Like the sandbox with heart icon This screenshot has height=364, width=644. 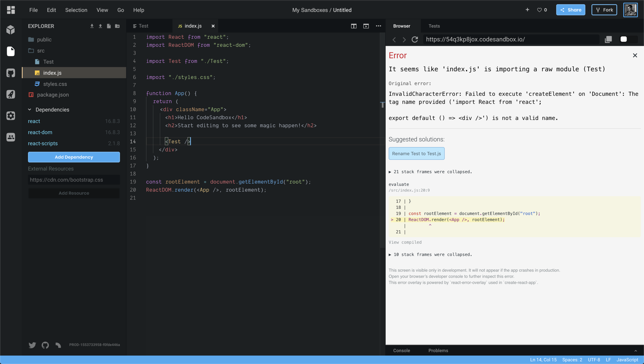click(539, 10)
